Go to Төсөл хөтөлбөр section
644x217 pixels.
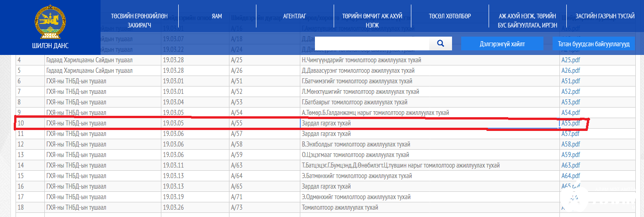point(450,16)
